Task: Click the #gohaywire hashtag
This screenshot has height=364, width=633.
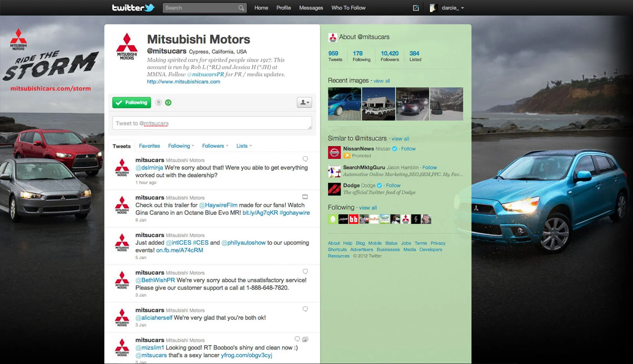Action: 295,213
